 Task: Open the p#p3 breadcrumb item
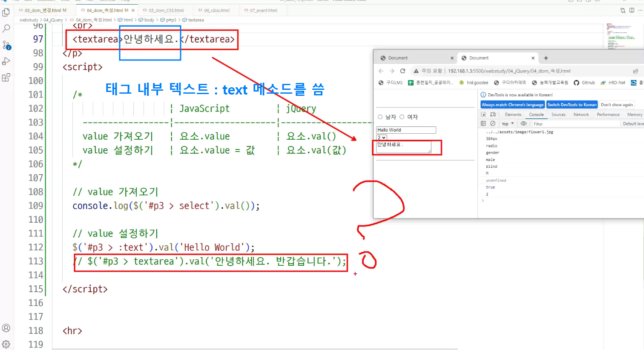(168, 20)
